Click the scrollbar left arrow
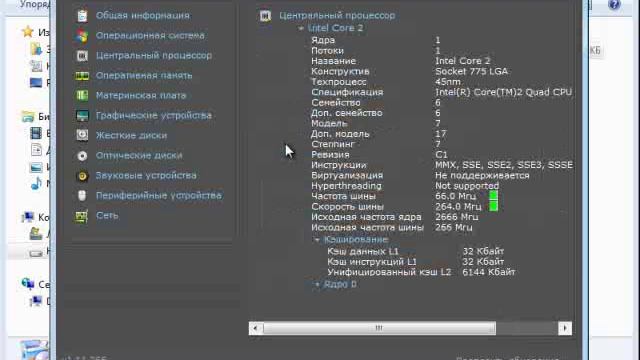This screenshot has height=360, width=640. pos(256,328)
